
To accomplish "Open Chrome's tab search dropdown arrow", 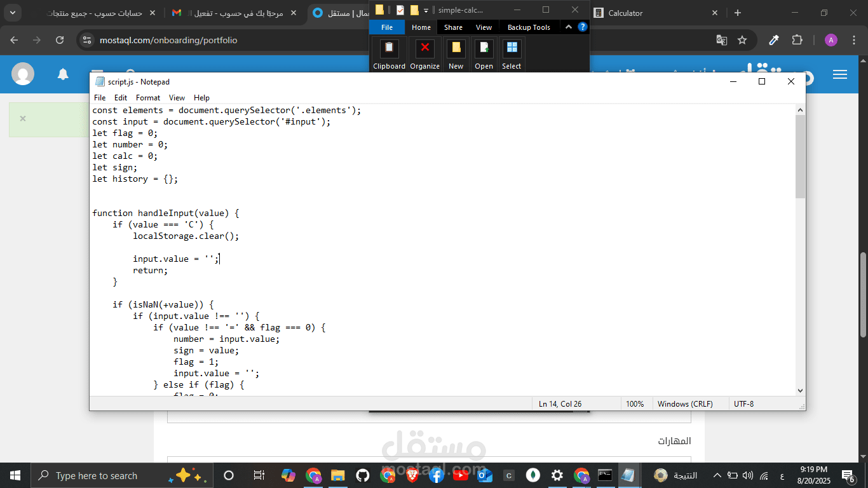I will 13,13.
